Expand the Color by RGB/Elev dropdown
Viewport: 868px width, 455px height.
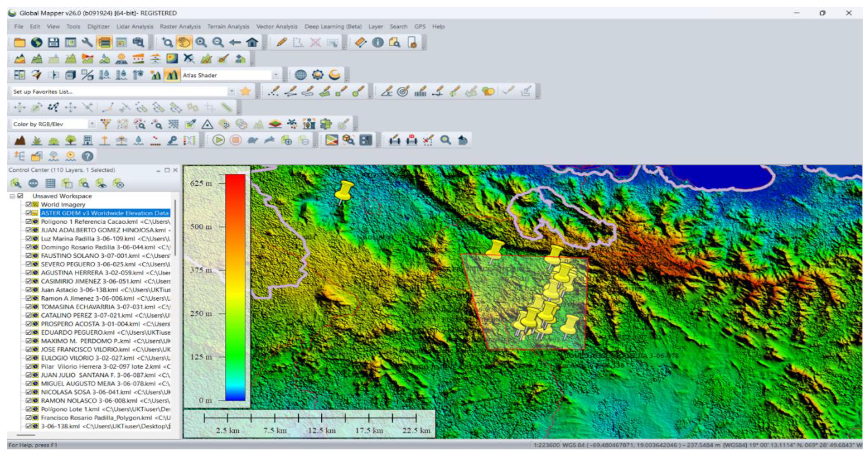(x=92, y=124)
